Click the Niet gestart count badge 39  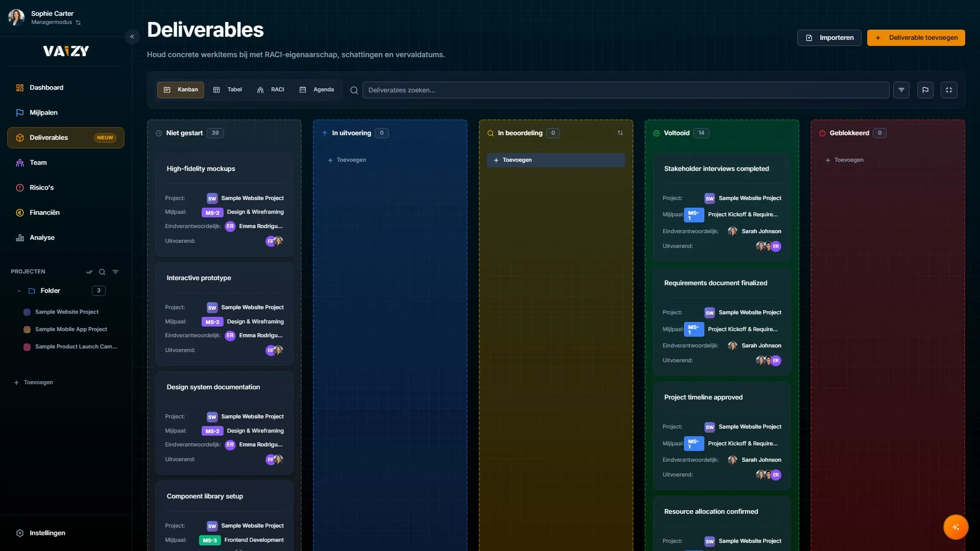tap(215, 133)
